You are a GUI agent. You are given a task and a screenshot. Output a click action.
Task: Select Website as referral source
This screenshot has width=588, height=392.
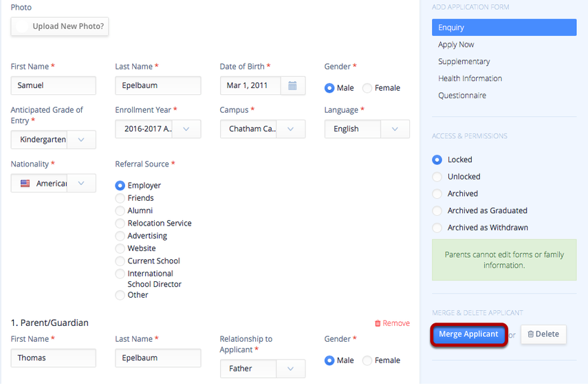(120, 248)
